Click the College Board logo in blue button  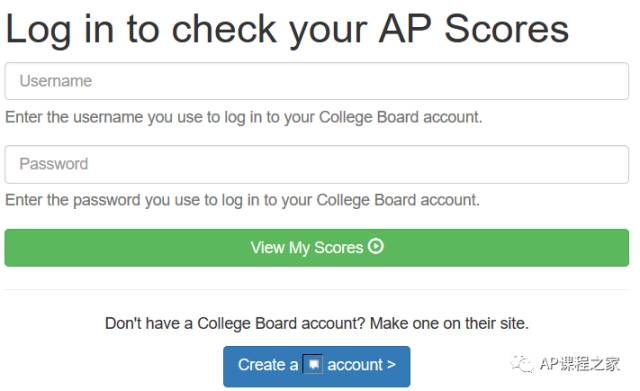coord(313,364)
